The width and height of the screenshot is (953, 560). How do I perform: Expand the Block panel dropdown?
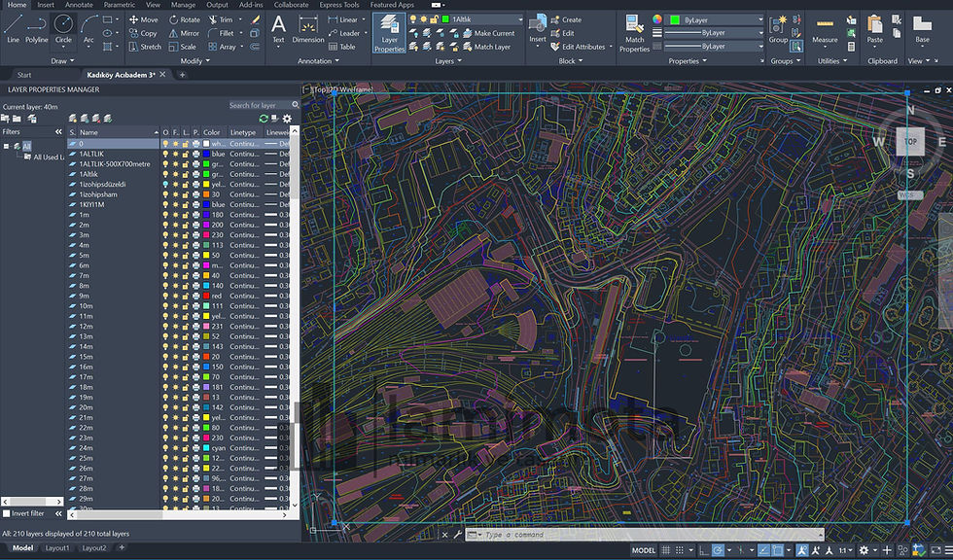point(570,60)
